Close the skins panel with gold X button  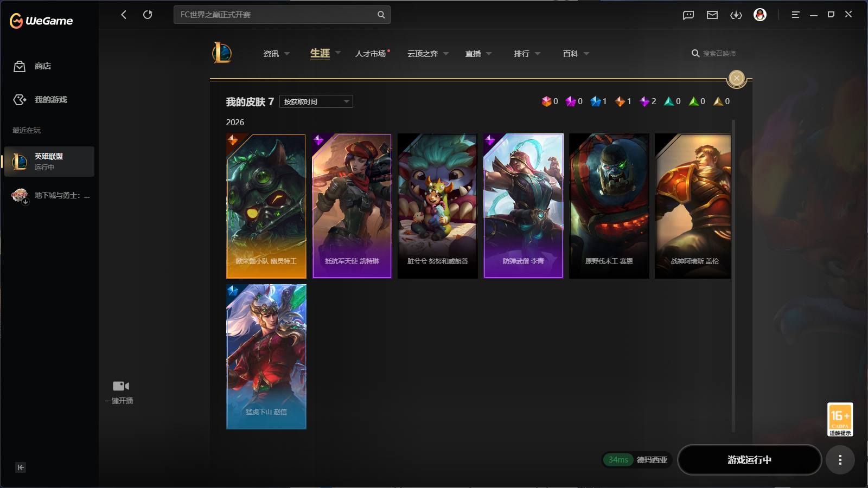737,79
